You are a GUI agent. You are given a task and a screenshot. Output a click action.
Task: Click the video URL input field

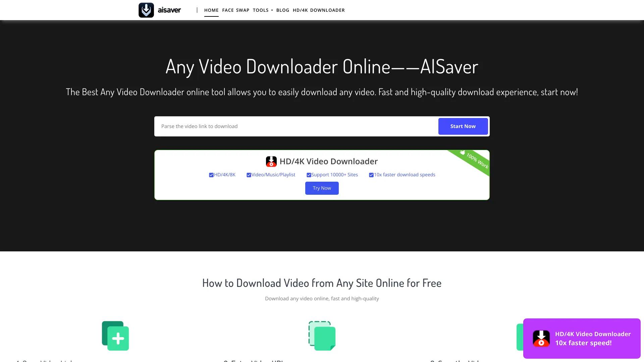pyautogui.click(x=297, y=126)
